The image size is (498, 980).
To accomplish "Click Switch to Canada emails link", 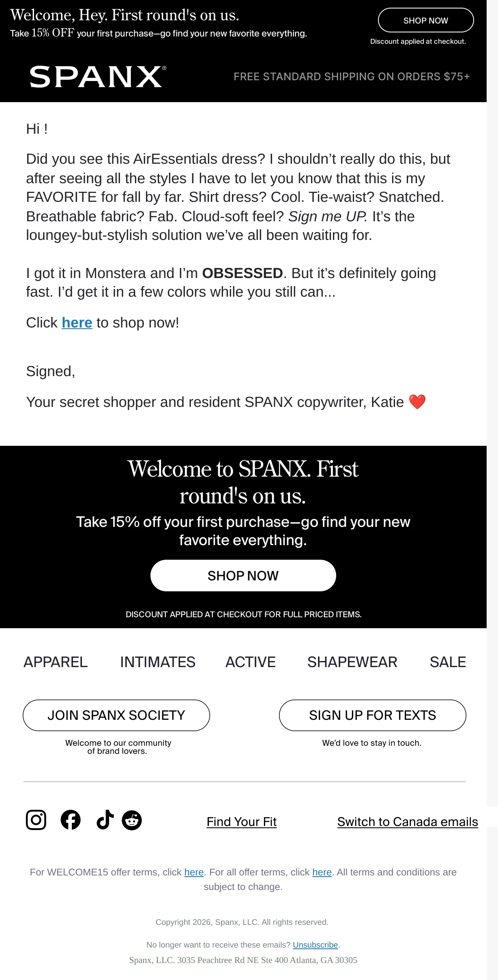I will click(x=408, y=822).
